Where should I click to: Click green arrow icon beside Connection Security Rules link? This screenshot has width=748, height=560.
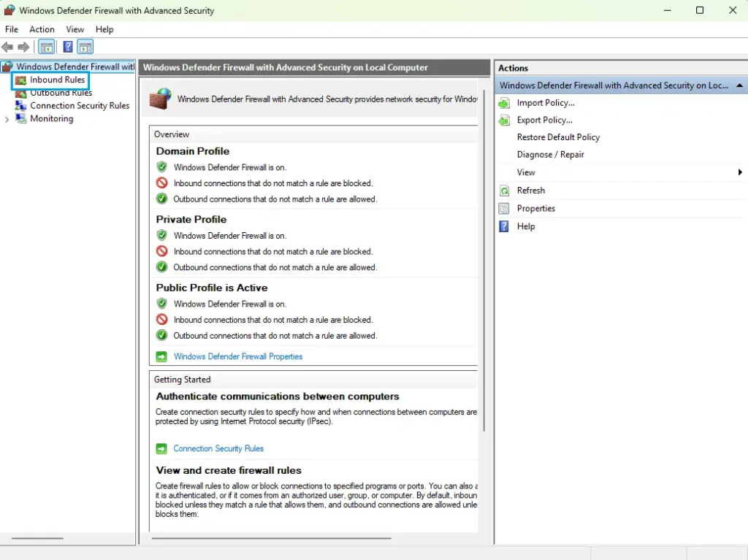pos(161,448)
